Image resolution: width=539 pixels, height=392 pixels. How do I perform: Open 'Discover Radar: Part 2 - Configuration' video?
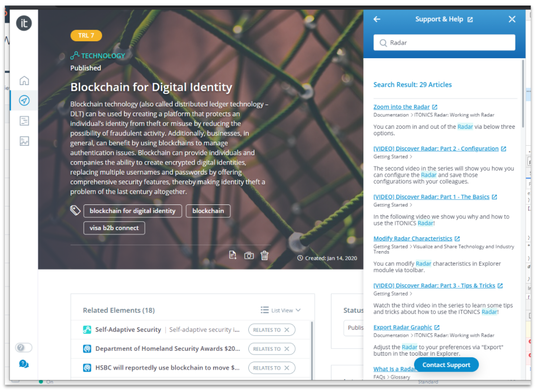tap(436, 148)
